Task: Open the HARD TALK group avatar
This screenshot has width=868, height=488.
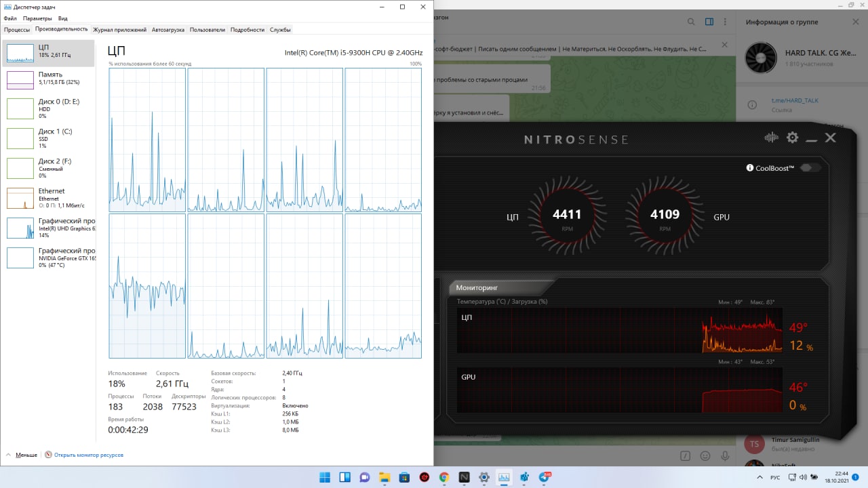Action: point(761,58)
